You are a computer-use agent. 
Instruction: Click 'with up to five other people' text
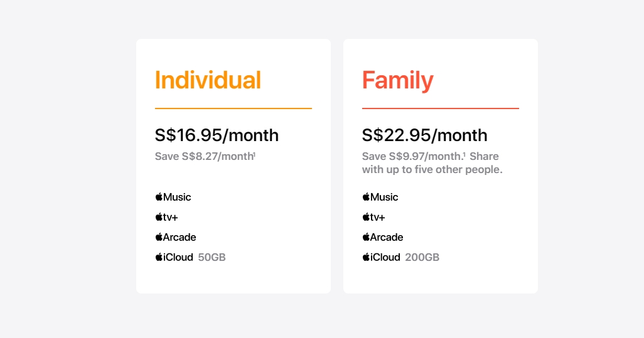tap(432, 170)
